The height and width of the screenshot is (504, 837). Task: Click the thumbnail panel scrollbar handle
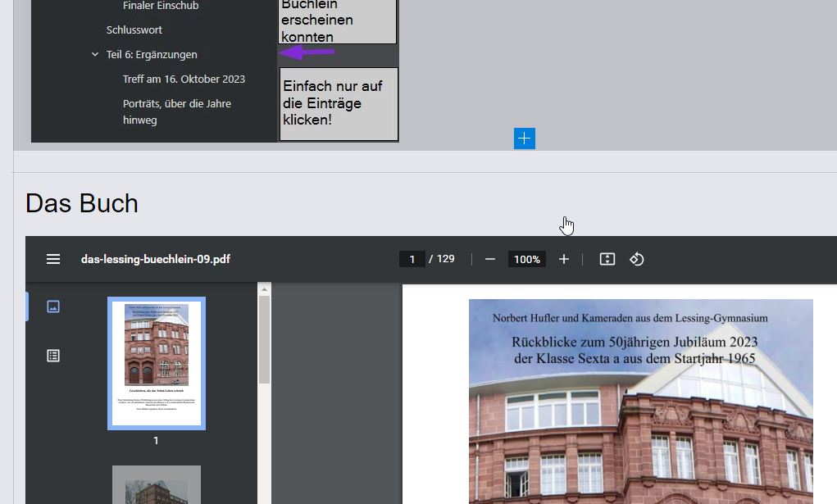[264, 339]
